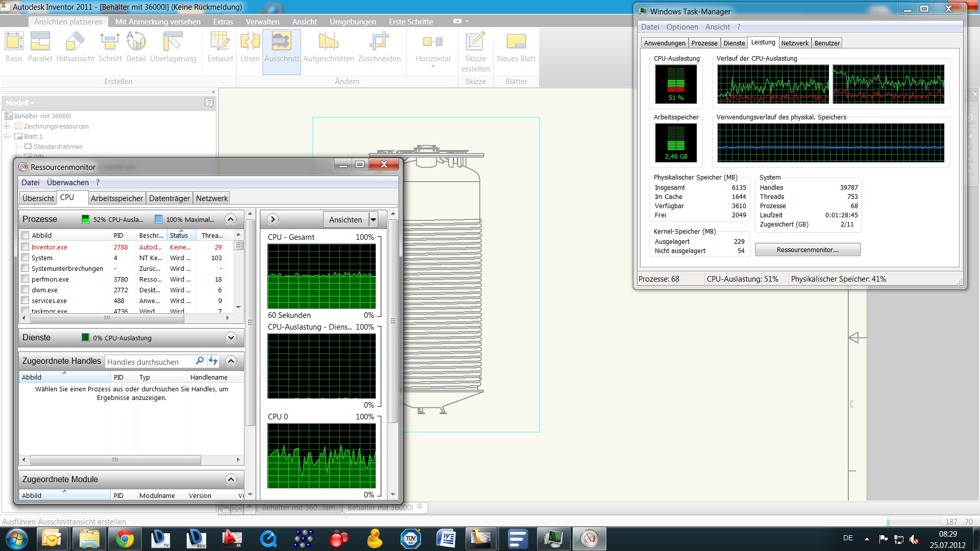Collapse the Zugeordnete Handles section

[x=231, y=361]
